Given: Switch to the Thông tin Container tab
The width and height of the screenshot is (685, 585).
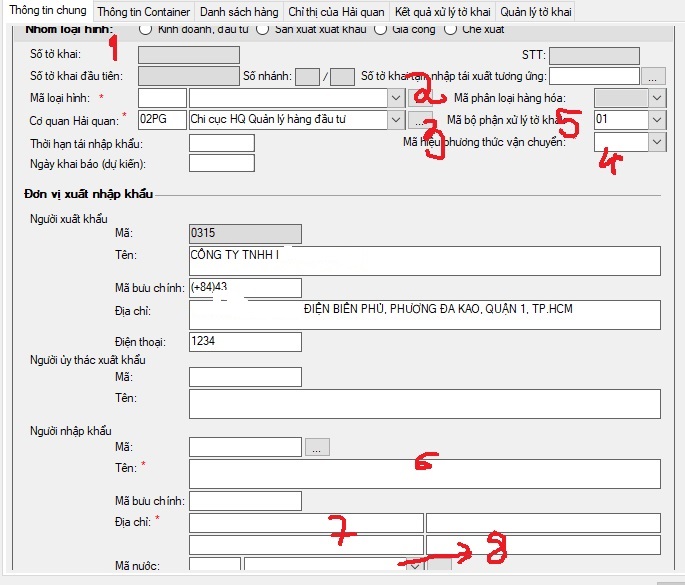Looking at the screenshot, I should pyautogui.click(x=144, y=11).
